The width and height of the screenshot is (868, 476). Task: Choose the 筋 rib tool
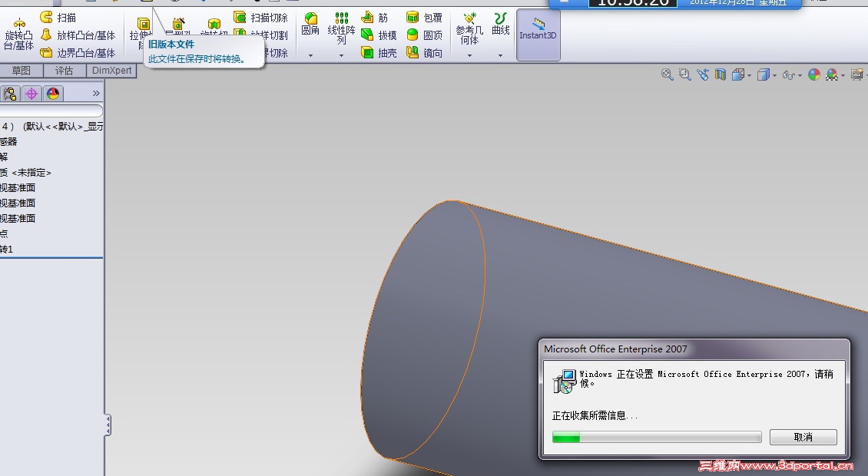pyautogui.click(x=375, y=18)
